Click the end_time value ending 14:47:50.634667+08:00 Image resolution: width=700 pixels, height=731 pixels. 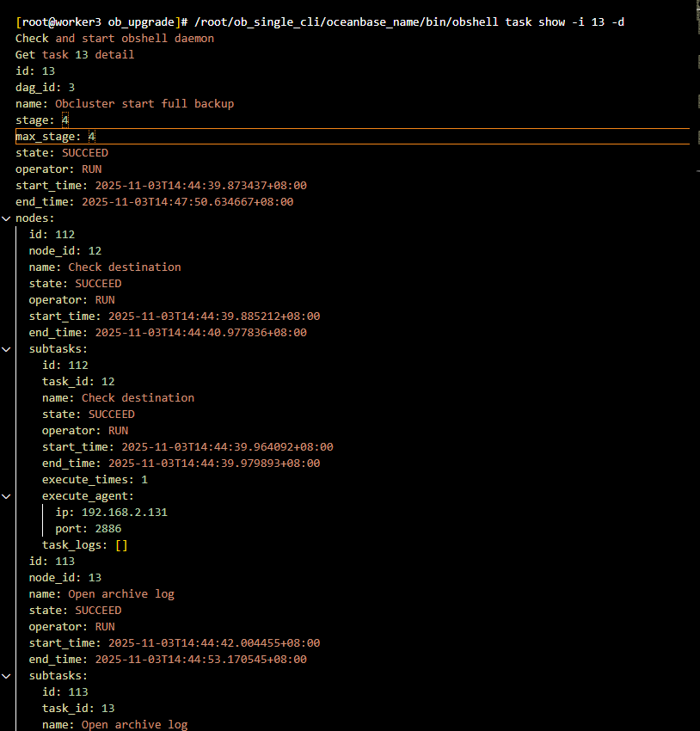point(187,202)
